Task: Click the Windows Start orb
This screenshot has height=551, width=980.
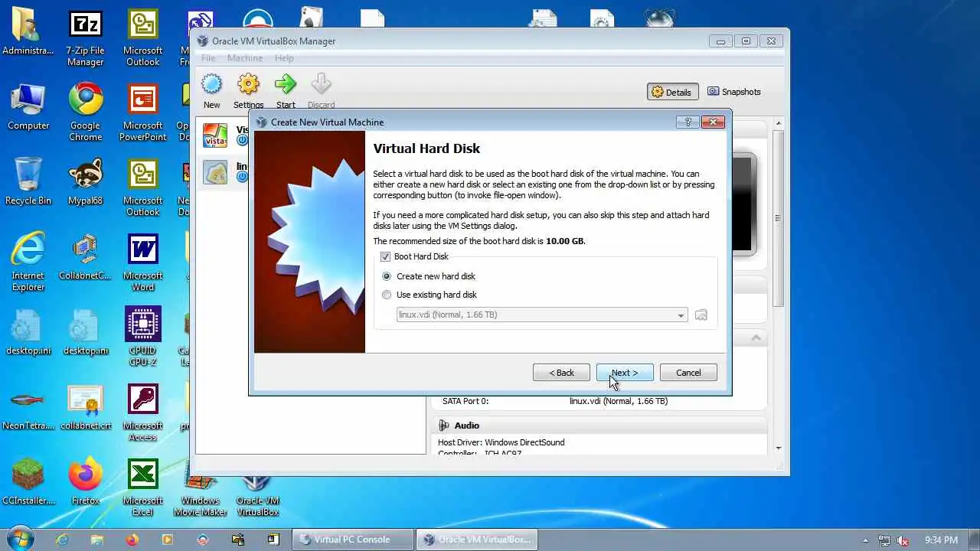Action: coord(21,539)
